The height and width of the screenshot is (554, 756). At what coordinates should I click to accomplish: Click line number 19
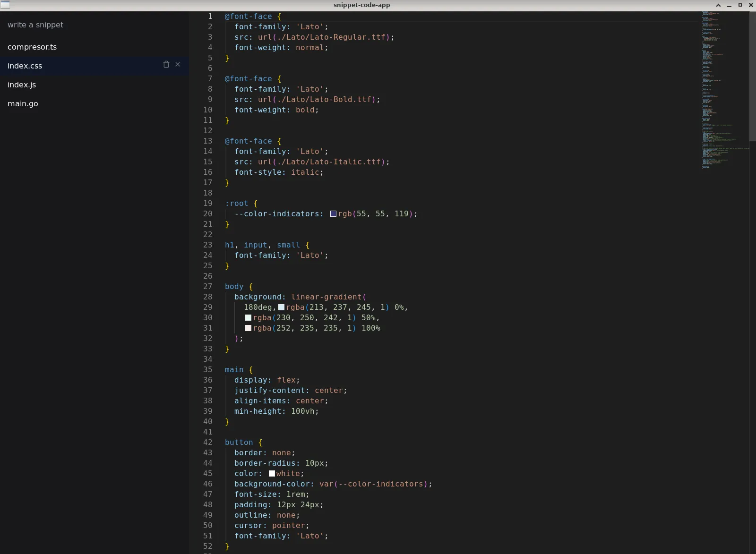point(208,204)
